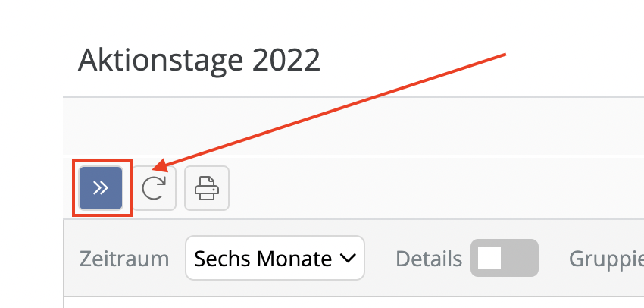Click the blue double-chevron expand button

point(101,188)
